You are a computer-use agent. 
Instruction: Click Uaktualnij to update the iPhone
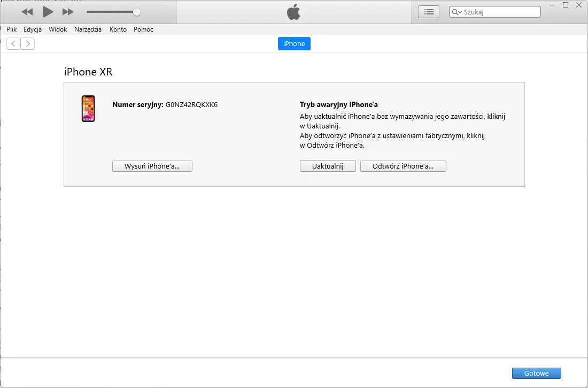tap(327, 166)
